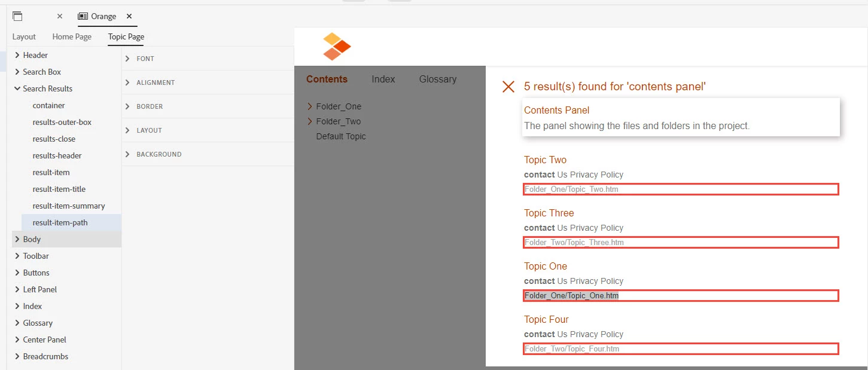Select the results-outer-box item
868x370 pixels.
coord(62,122)
